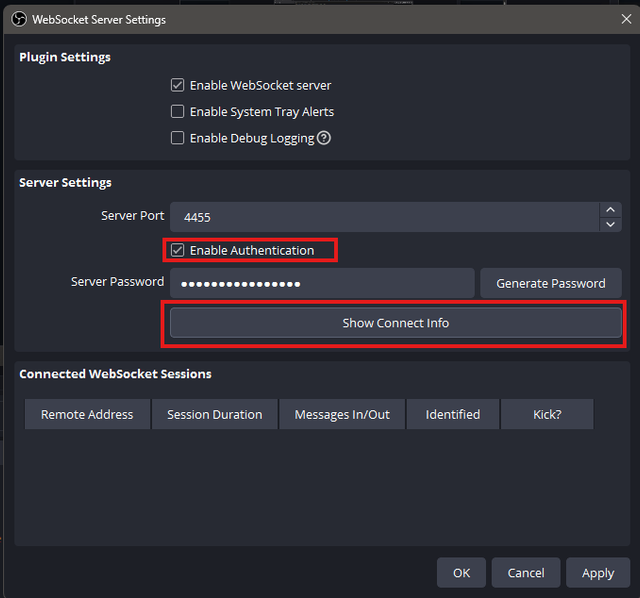Sort by Session Duration column header
Screen dimensions: 640x598
[215, 414]
